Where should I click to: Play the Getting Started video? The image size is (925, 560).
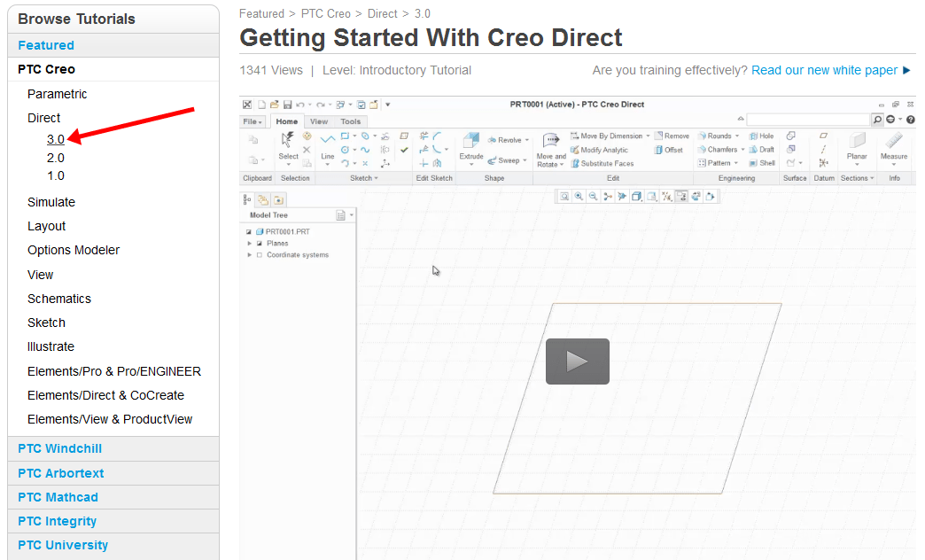(x=577, y=361)
